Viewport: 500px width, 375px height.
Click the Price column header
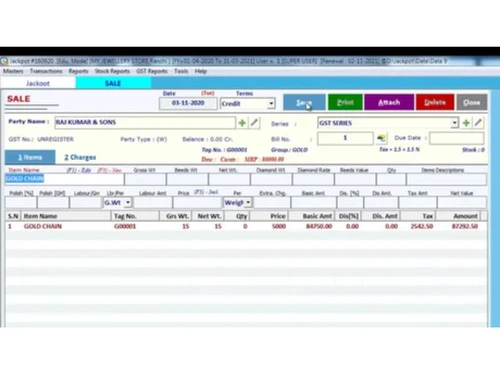pos(269,216)
